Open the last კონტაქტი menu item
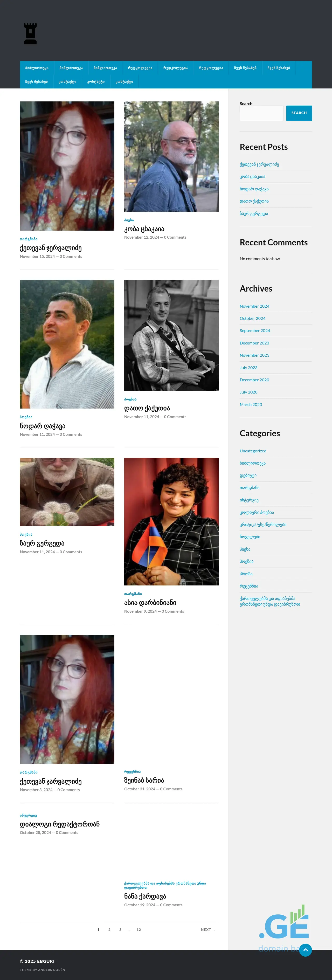Image resolution: width=332 pixels, height=980 pixels. 124,81
